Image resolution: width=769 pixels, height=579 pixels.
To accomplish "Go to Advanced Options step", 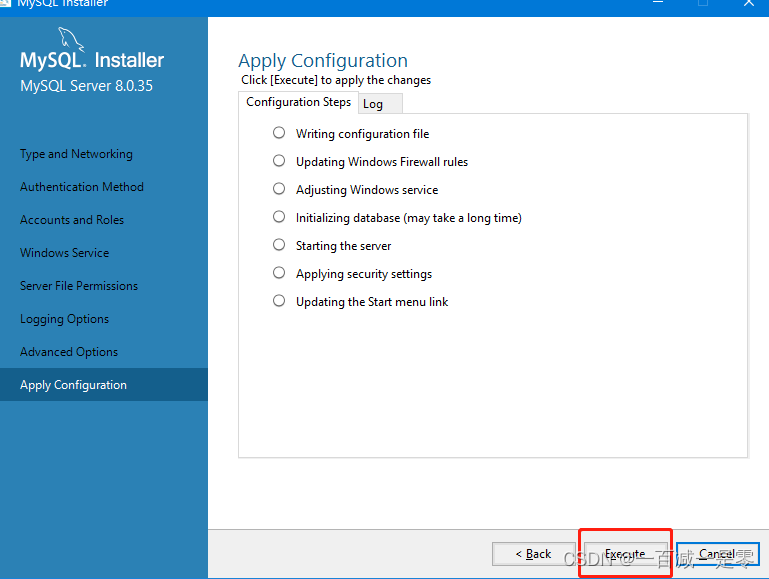I will (69, 352).
